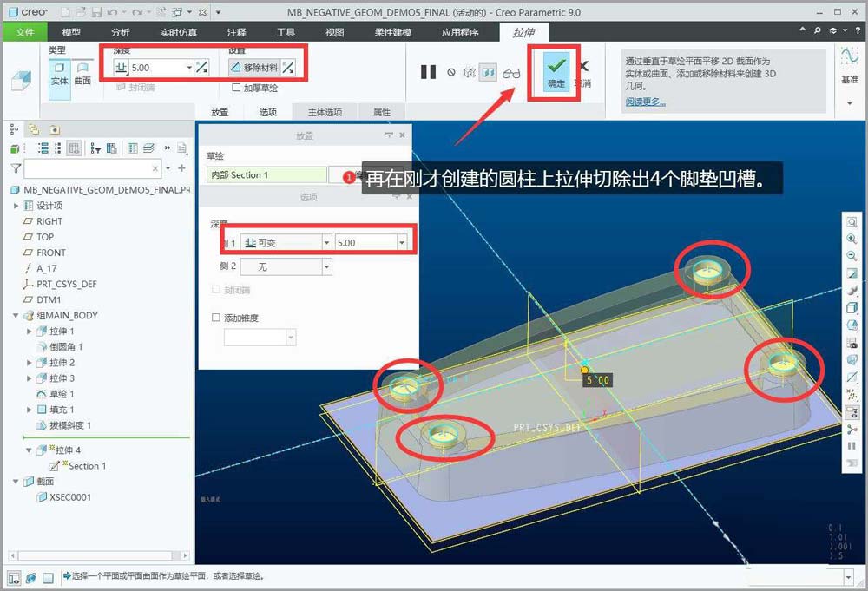Collapse 组MAIN_BODY group
Image resolution: width=868 pixels, height=591 pixels.
point(16,315)
